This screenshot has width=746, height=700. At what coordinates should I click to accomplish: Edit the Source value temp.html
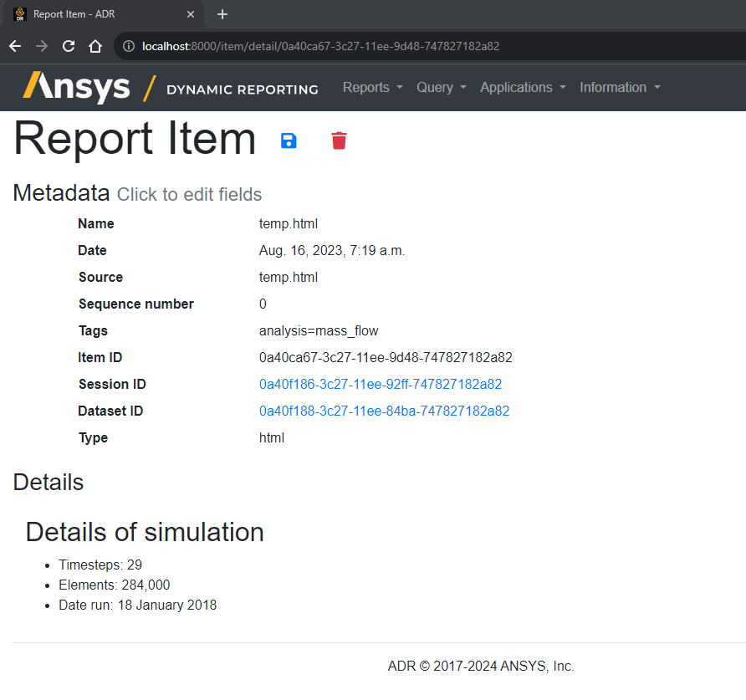289,277
